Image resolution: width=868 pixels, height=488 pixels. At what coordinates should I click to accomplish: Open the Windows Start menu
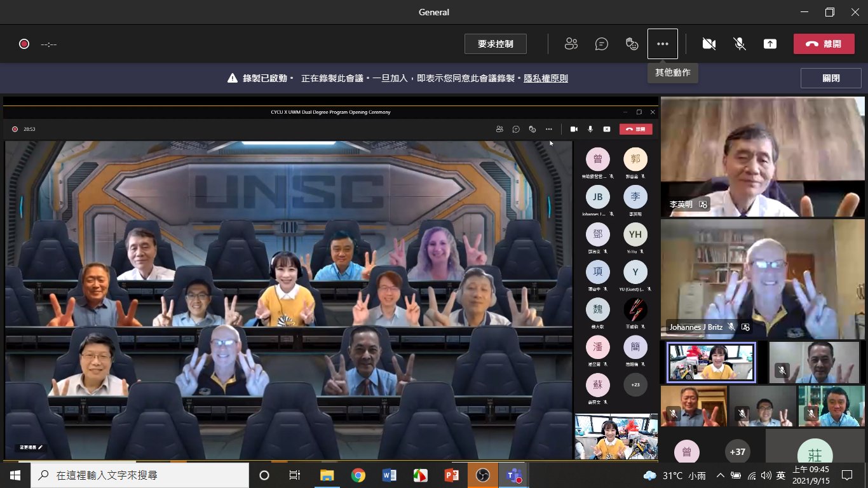pyautogui.click(x=15, y=475)
